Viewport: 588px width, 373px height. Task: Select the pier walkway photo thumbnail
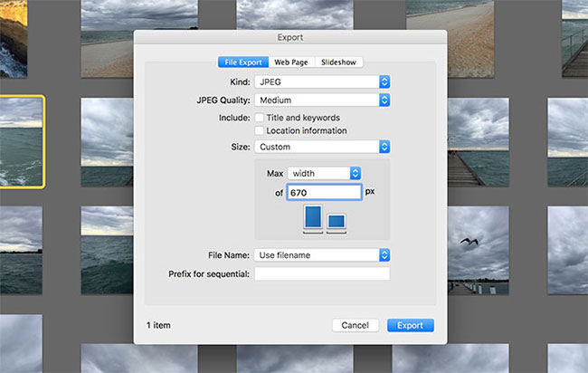479,142
